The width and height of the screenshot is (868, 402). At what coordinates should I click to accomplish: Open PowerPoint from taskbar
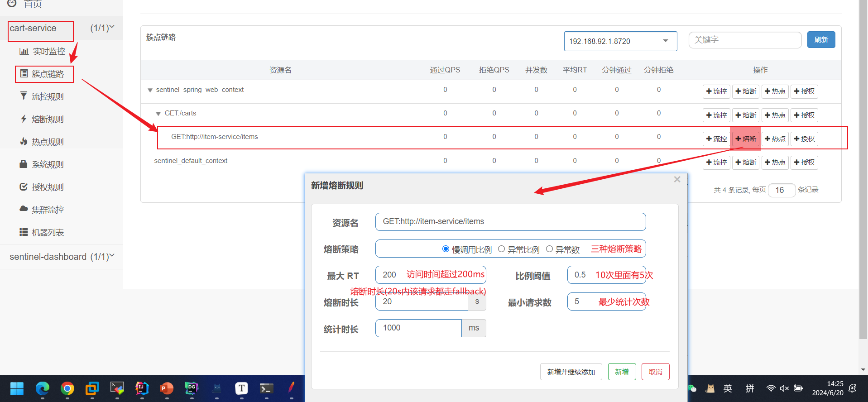[167, 388]
